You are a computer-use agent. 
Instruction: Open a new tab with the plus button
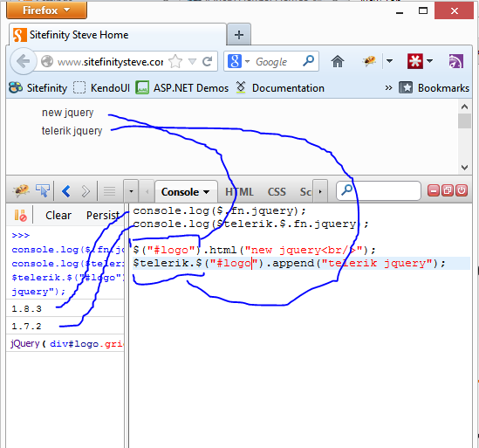[x=239, y=35]
